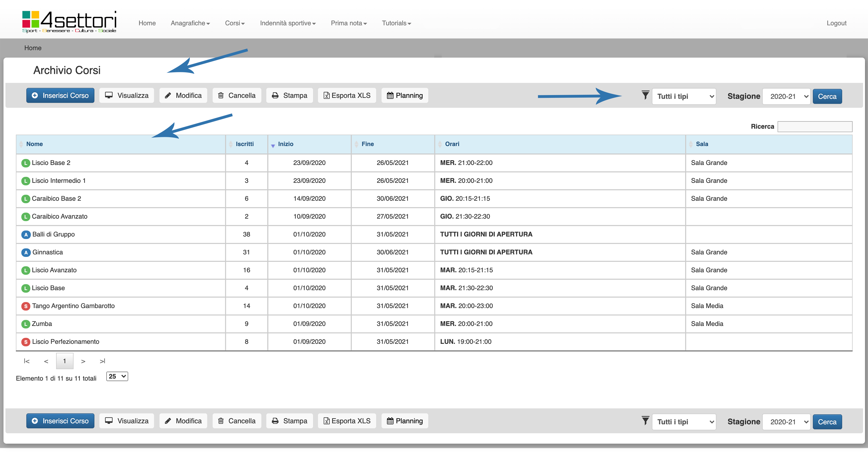Click top Cancella button
Image resolution: width=868 pixels, height=466 pixels.
(237, 96)
